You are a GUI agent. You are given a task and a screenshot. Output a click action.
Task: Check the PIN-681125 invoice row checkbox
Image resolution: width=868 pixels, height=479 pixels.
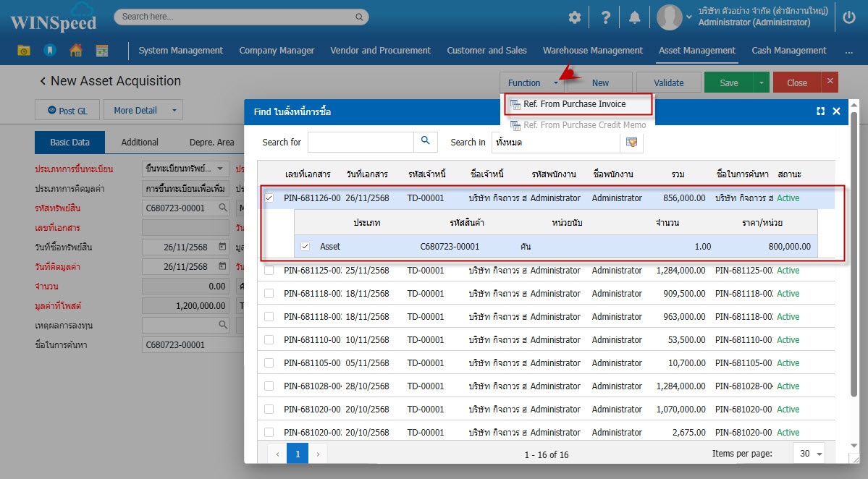pyautogui.click(x=269, y=271)
